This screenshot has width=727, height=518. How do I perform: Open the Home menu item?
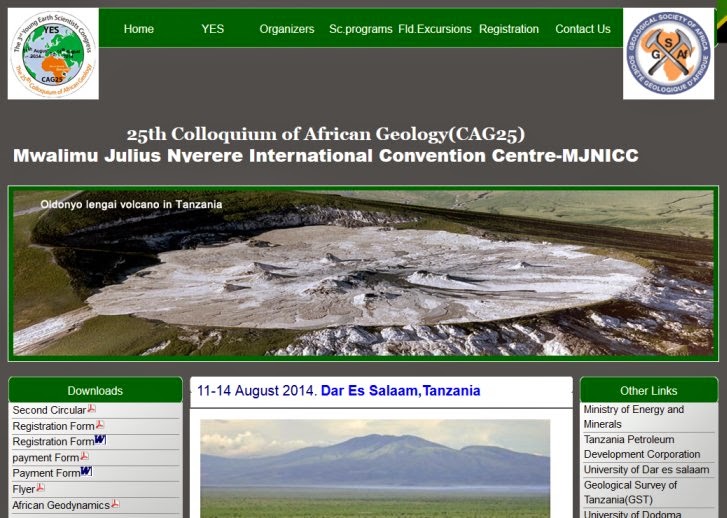pyautogui.click(x=139, y=29)
